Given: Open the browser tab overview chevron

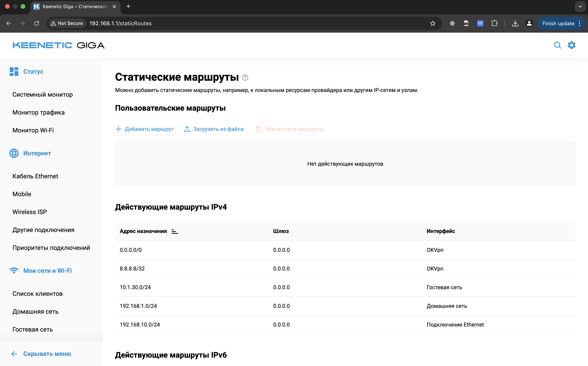Looking at the screenshot, I should tap(580, 7).
